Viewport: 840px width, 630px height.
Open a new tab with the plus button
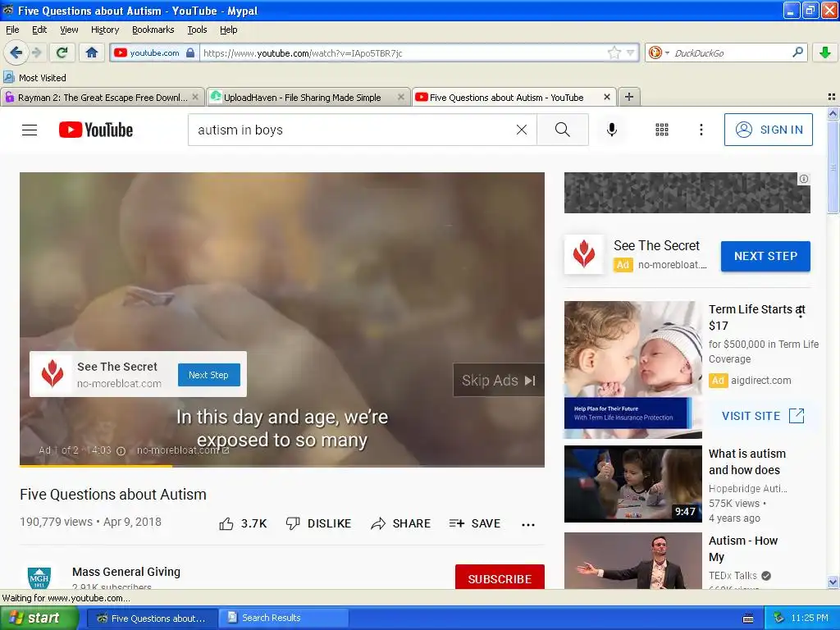point(629,97)
